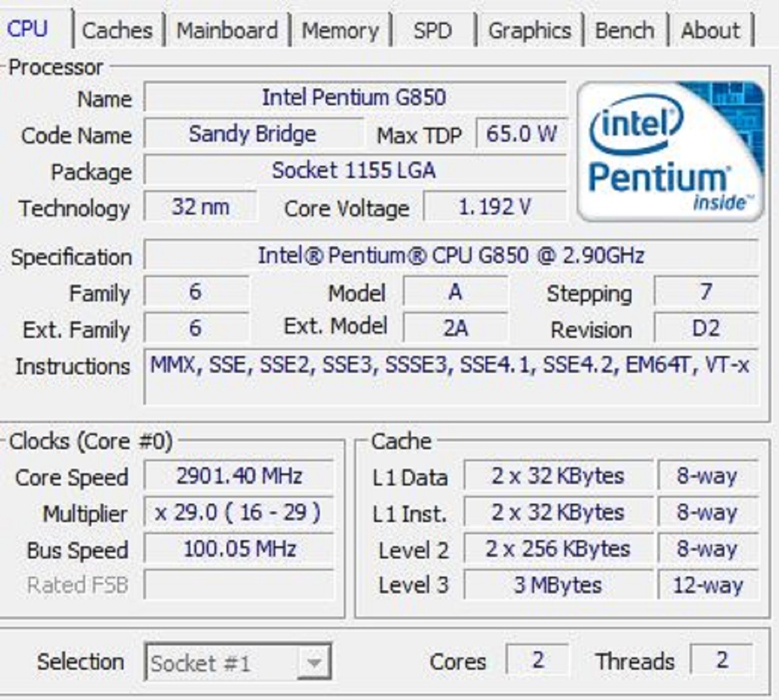The width and height of the screenshot is (779, 700).
Task: Click the Threads count value
Action: [722, 660]
